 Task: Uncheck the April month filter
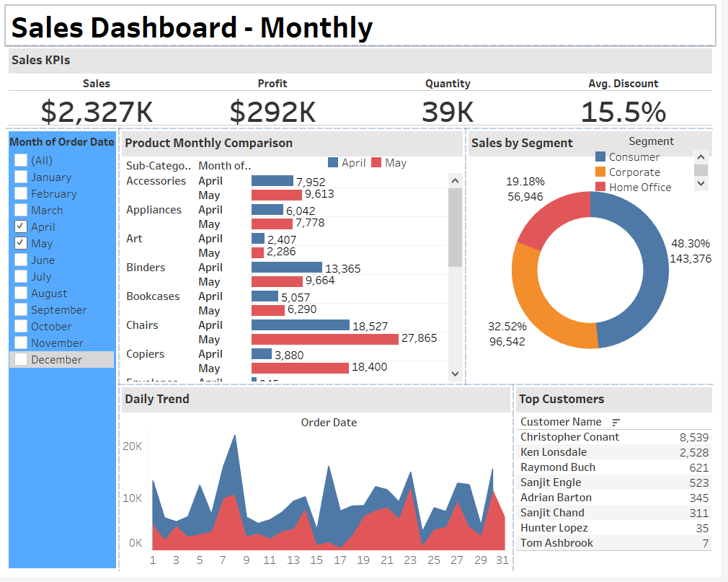[20, 226]
